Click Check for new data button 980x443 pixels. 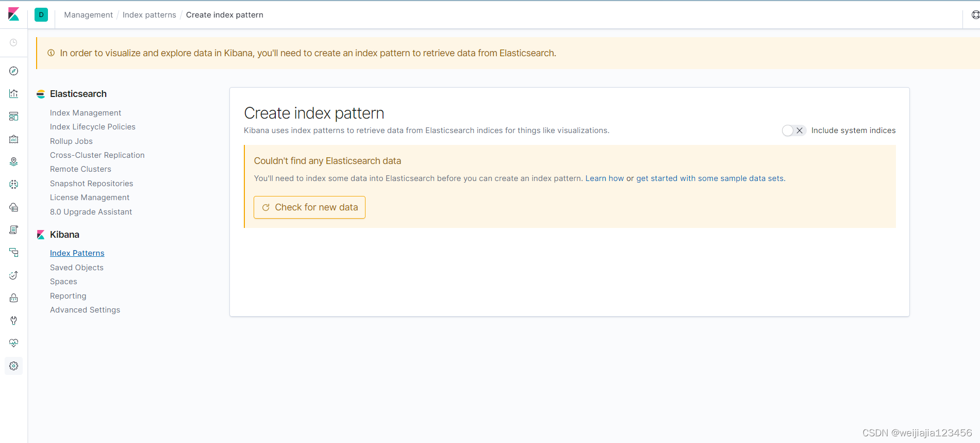click(x=309, y=207)
